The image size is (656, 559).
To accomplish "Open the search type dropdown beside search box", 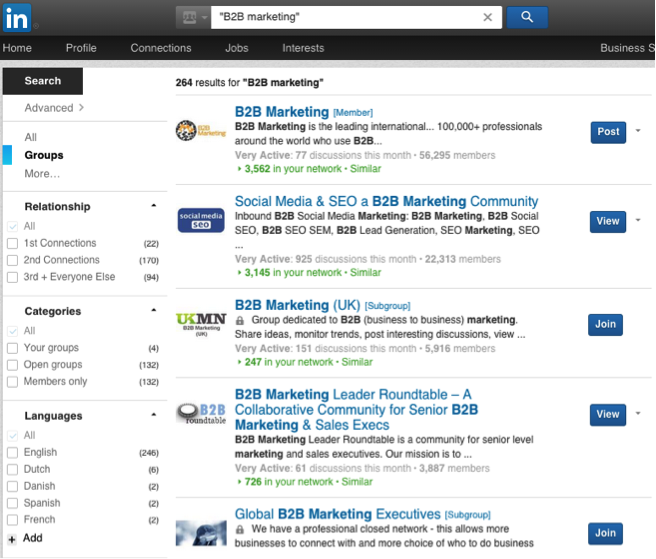I will (x=192, y=17).
